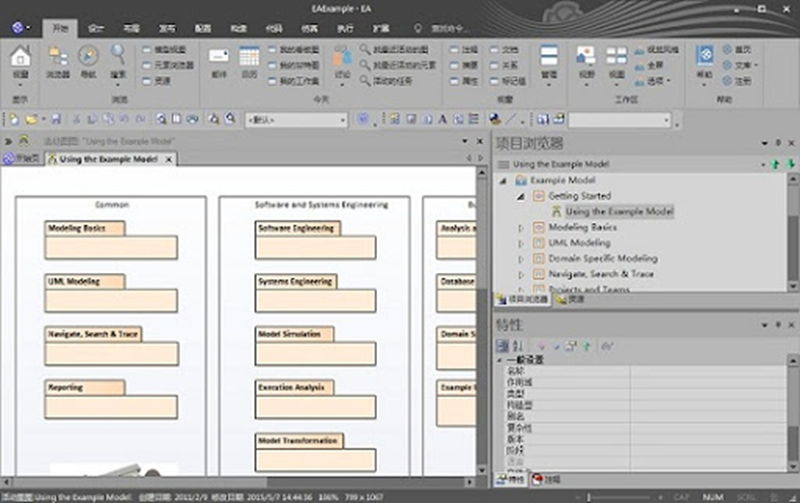The image size is (800, 503).
Task: Click the diagram horizontal scrollbar
Action: click(238, 481)
